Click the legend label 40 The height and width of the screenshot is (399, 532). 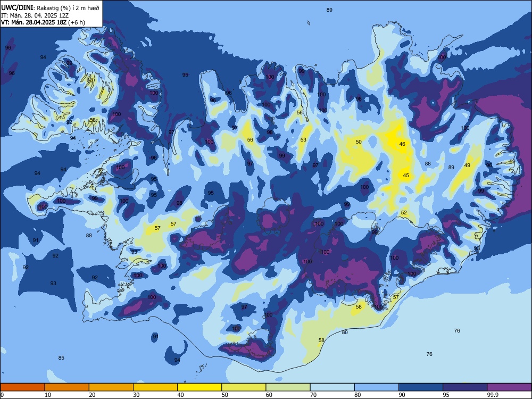click(x=180, y=395)
